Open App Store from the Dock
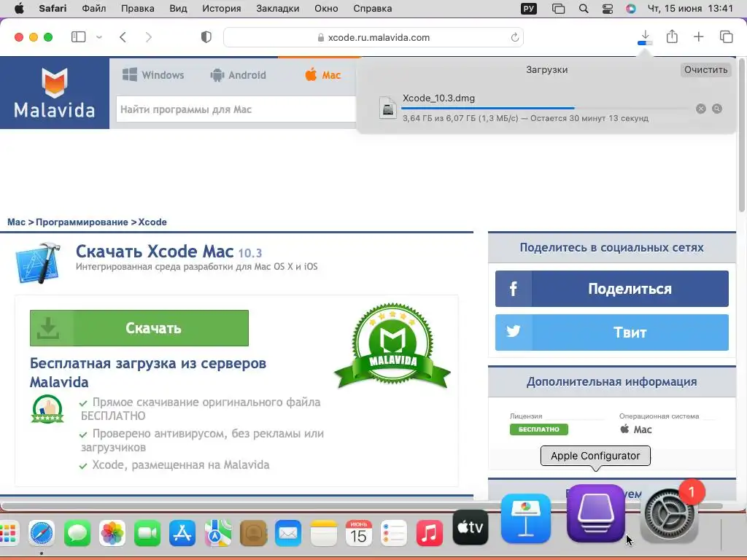The height and width of the screenshot is (560, 747). tap(182, 533)
